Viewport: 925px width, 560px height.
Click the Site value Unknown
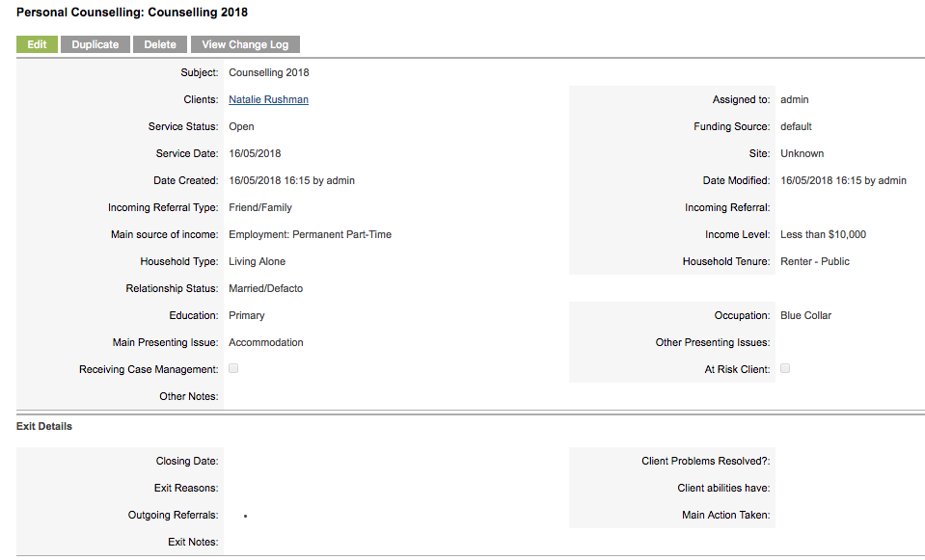[803, 154]
